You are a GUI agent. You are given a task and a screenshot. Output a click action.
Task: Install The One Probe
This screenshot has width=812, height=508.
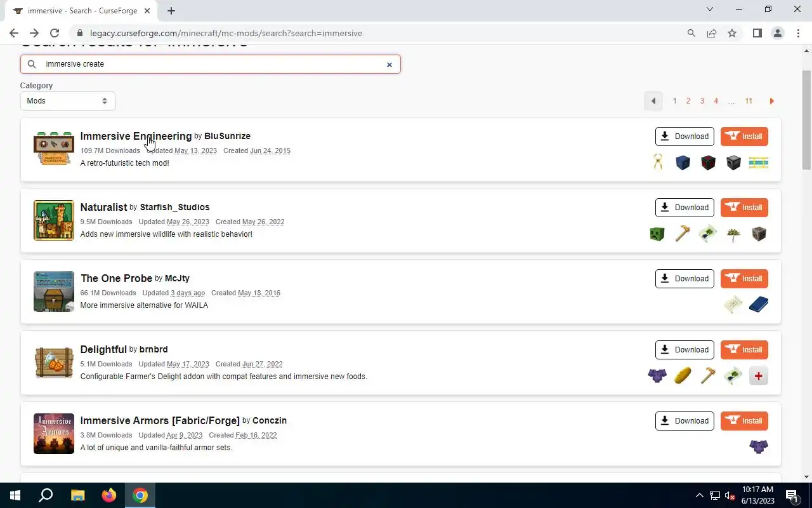click(744, 279)
